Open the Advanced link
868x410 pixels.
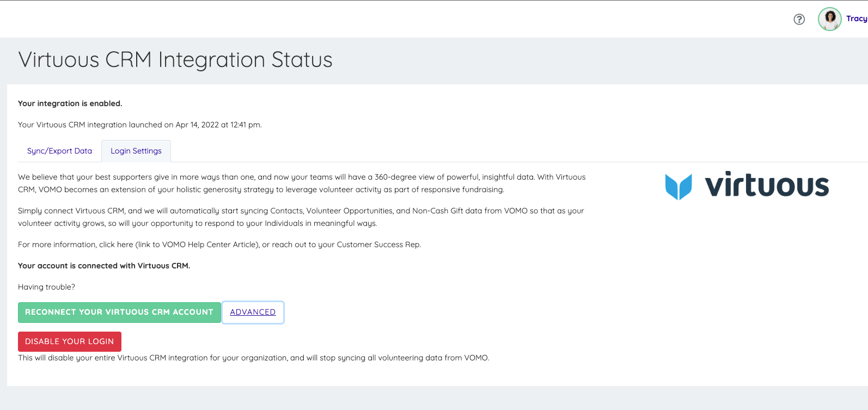253,312
